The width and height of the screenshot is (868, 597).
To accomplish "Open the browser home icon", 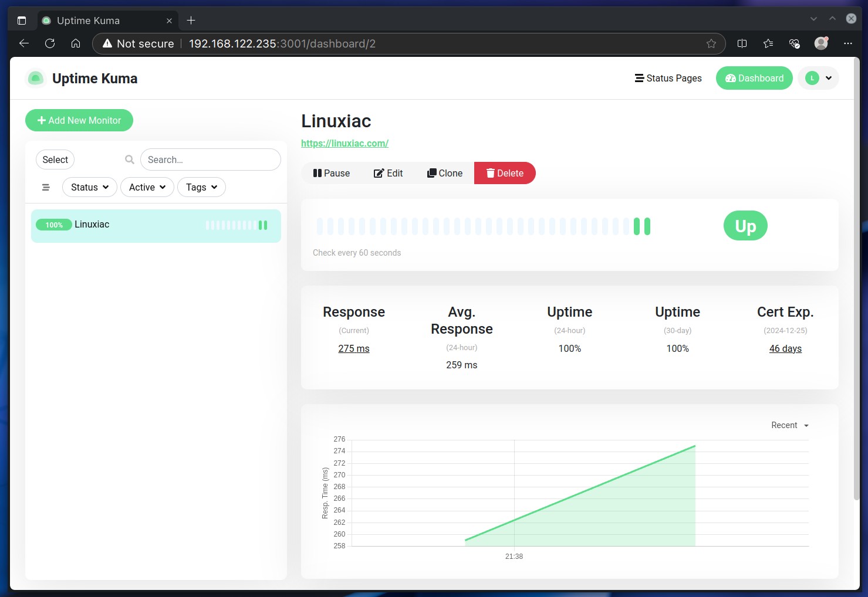I will pos(76,43).
